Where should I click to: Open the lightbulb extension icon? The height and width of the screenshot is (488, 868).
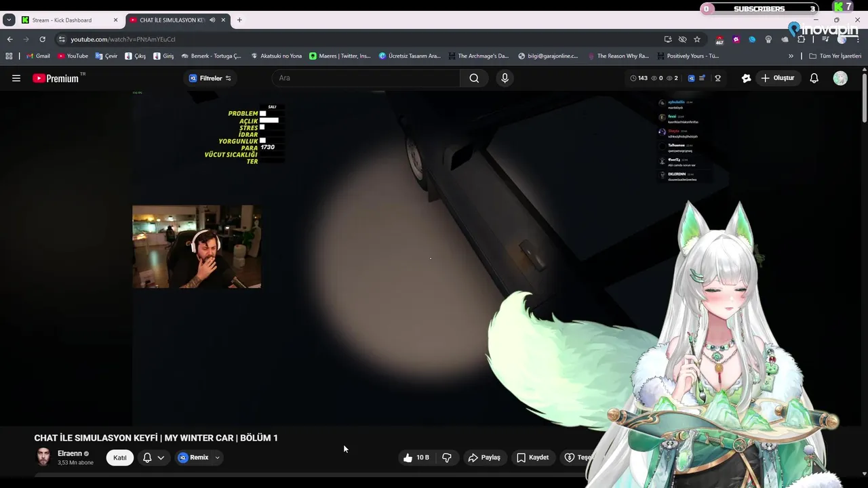click(x=768, y=39)
